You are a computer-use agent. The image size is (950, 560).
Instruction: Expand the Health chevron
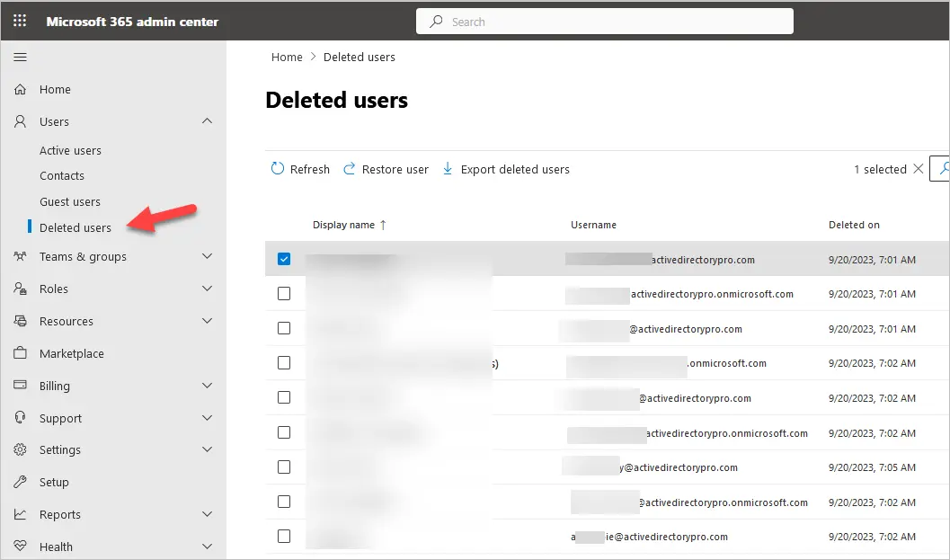pyautogui.click(x=208, y=546)
